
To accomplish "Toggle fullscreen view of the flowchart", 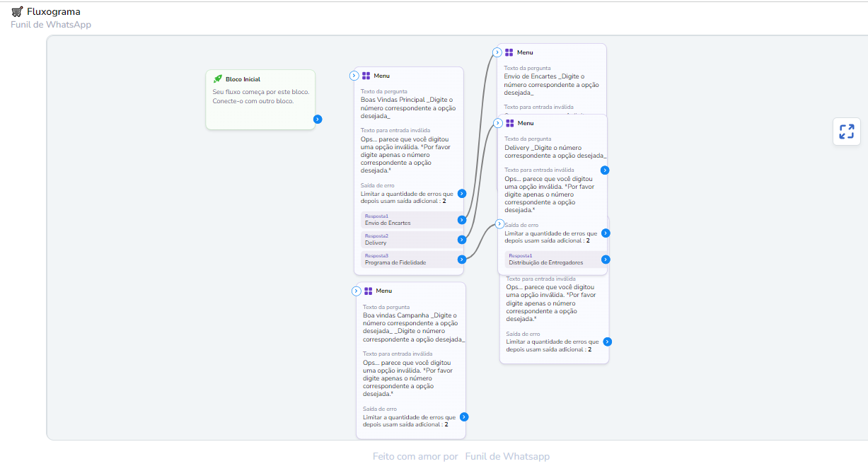I will click(846, 132).
